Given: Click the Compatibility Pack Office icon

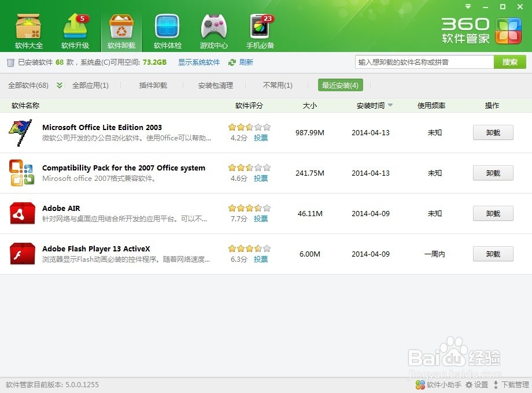Looking at the screenshot, I should [x=21, y=173].
